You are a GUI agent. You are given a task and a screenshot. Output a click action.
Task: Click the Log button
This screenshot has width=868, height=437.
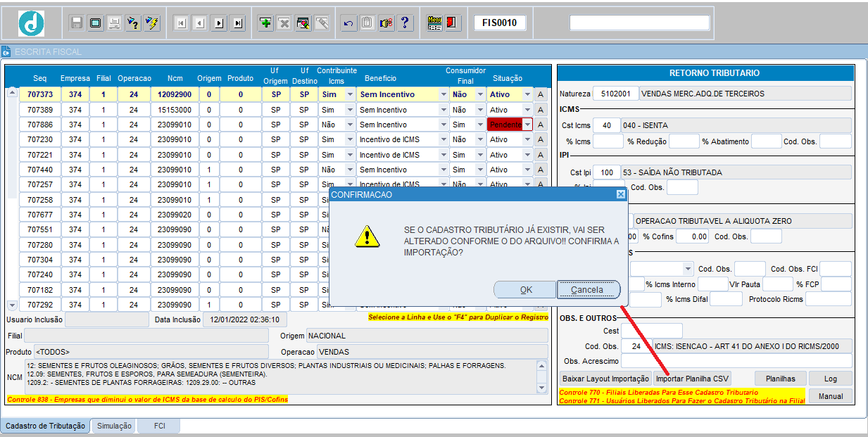831,379
